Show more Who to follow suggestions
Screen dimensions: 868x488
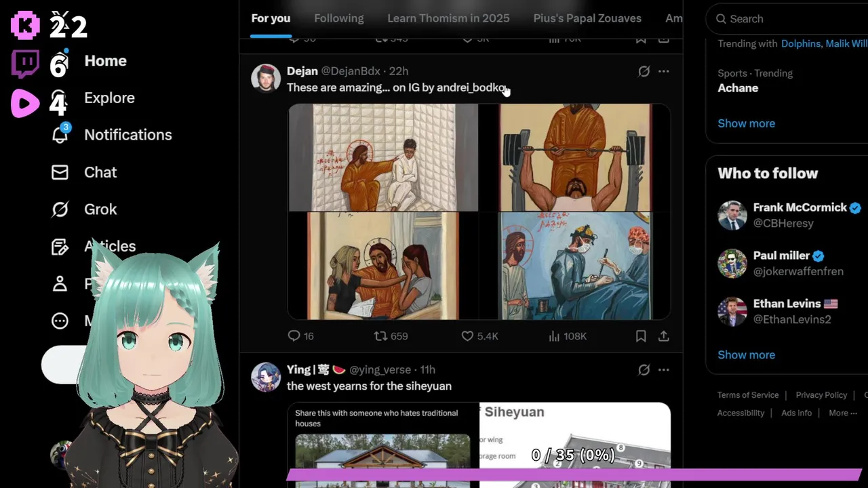(x=746, y=355)
